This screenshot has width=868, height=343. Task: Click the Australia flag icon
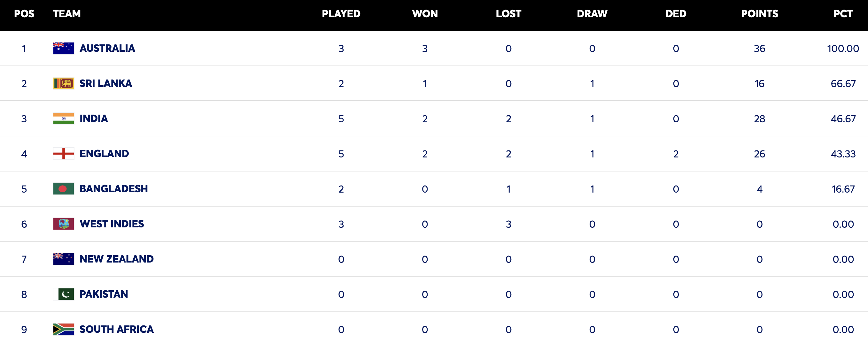(63, 48)
